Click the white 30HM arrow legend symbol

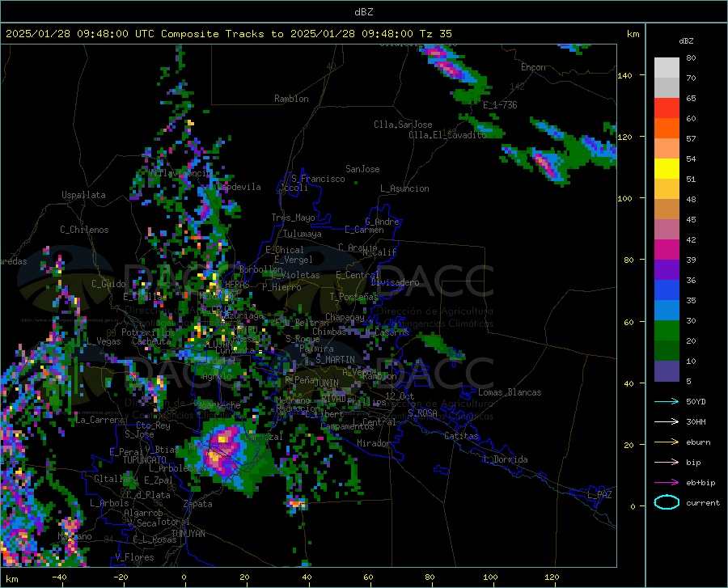[667, 421]
